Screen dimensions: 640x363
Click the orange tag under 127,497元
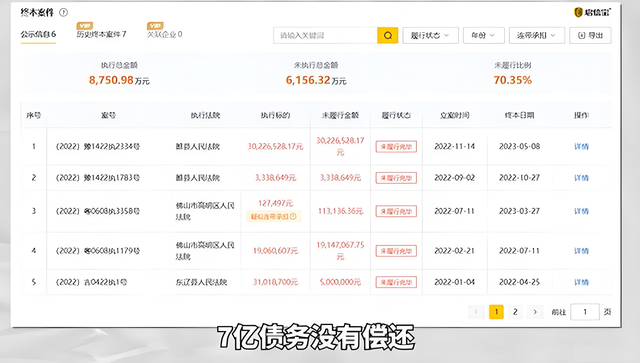(273, 216)
